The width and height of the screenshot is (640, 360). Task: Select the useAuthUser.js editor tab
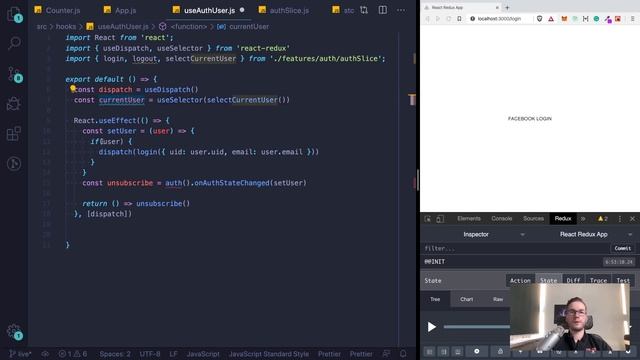(x=209, y=10)
